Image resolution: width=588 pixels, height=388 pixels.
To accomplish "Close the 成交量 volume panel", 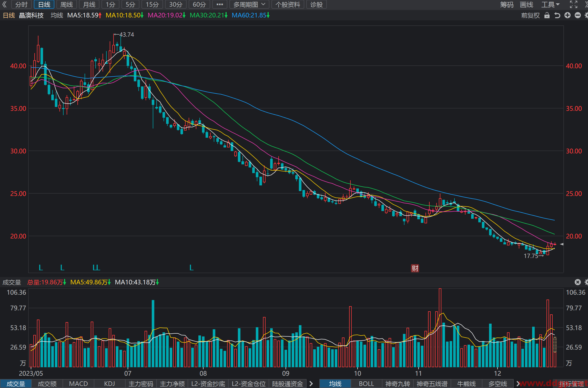I will (x=577, y=282).
